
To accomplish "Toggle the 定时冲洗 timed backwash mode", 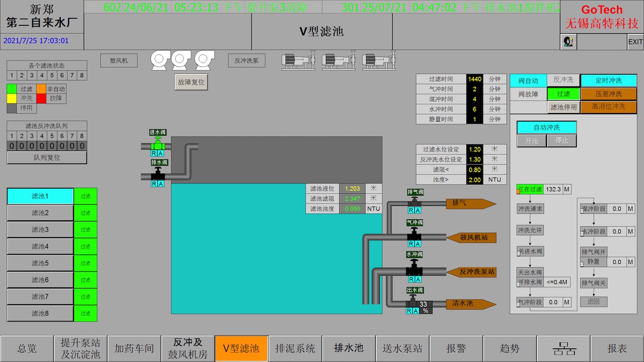I will pos(609,80).
